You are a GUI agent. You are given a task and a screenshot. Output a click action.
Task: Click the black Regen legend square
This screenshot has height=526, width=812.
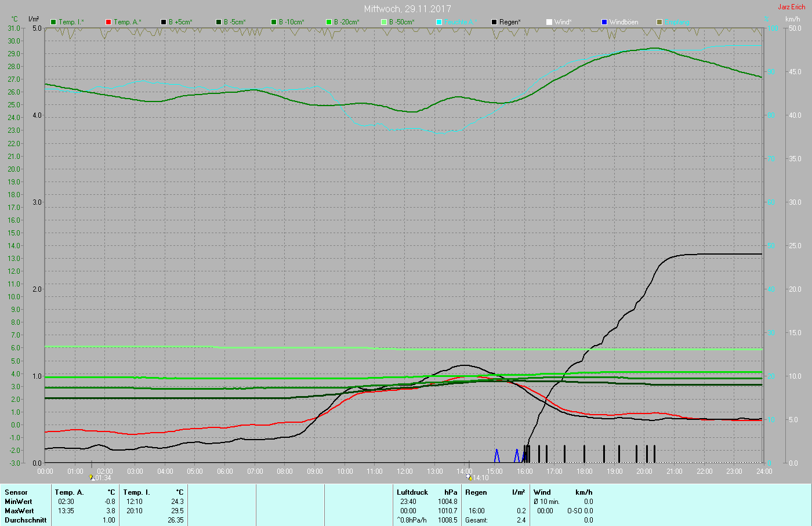coord(494,22)
